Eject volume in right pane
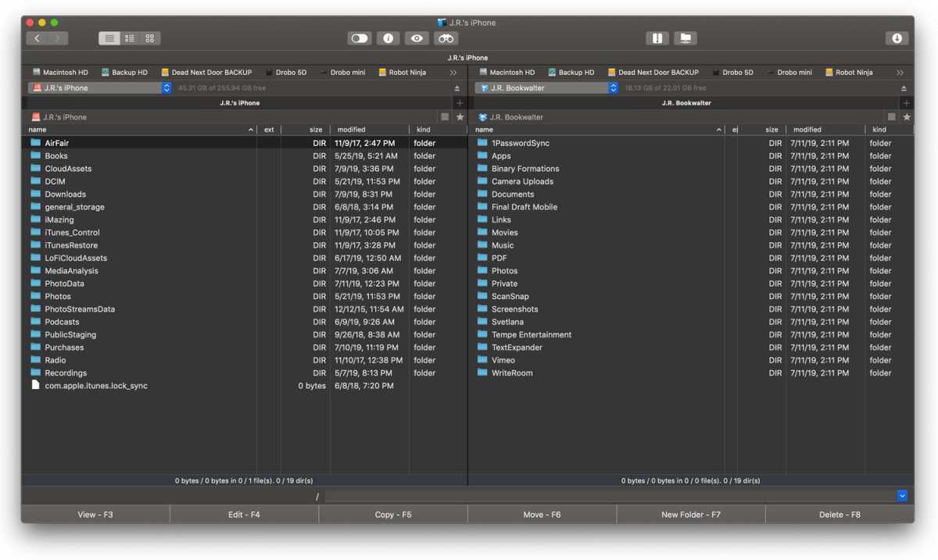Screen dimensions: 938x560 click(x=904, y=88)
